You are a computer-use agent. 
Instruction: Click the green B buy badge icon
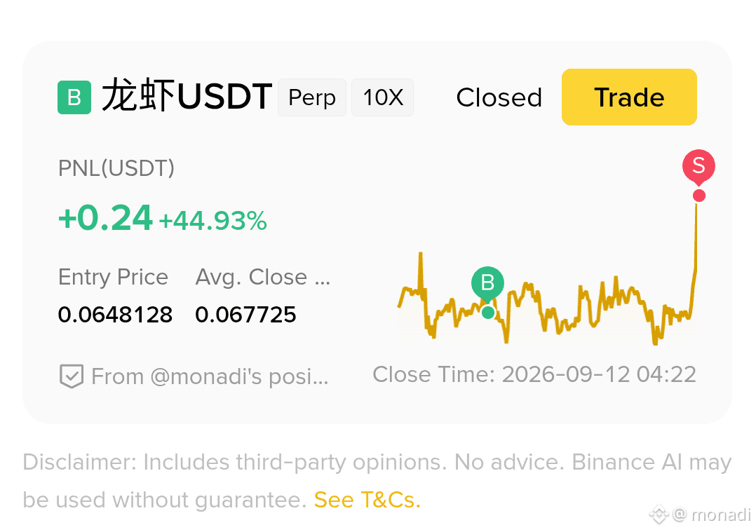click(x=74, y=97)
